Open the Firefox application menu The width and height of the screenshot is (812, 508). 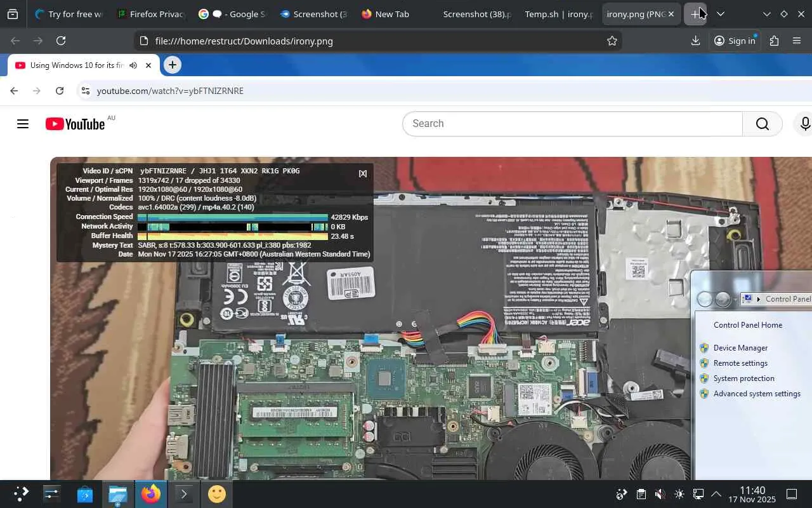(x=797, y=41)
